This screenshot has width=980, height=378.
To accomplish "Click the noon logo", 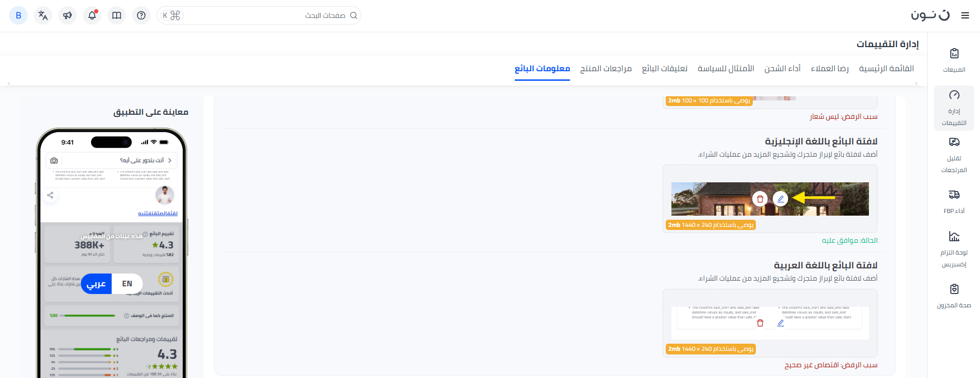I will click(x=930, y=15).
